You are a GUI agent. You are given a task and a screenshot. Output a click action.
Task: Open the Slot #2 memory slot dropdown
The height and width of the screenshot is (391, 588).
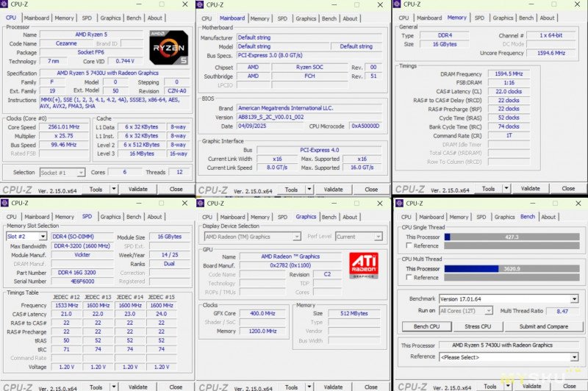pyautogui.click(x=26, y=237)
